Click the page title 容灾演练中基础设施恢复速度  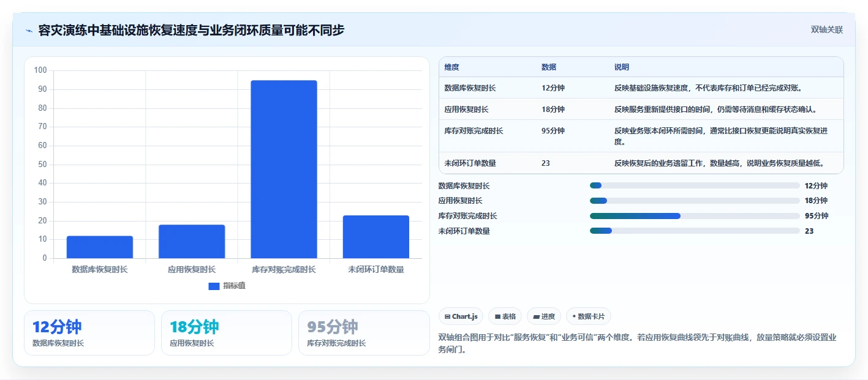pyautogui.click(x=191, y=30)
